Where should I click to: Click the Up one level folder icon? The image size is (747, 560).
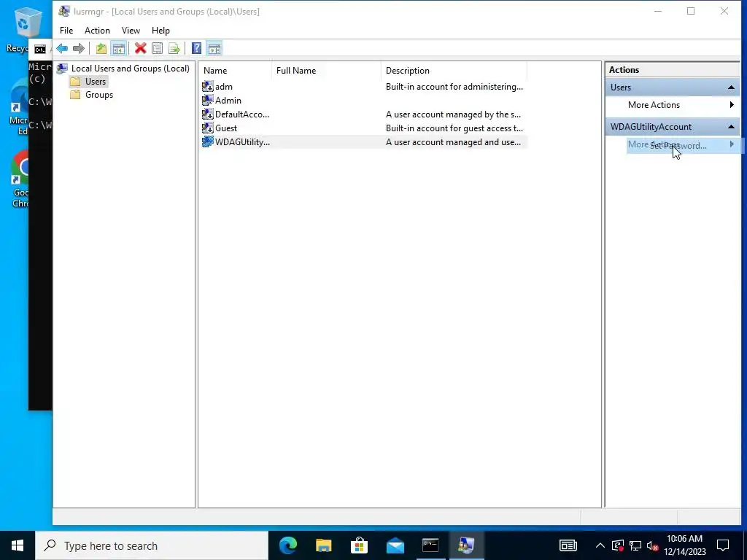coord(101,49)
